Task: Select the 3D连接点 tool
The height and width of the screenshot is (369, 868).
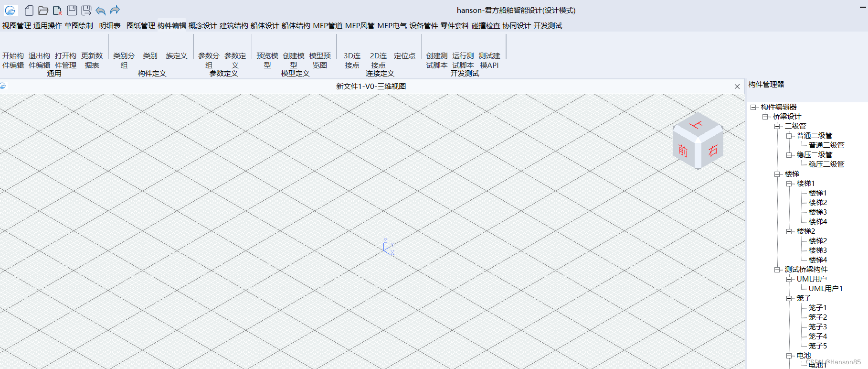Action: 352,60
